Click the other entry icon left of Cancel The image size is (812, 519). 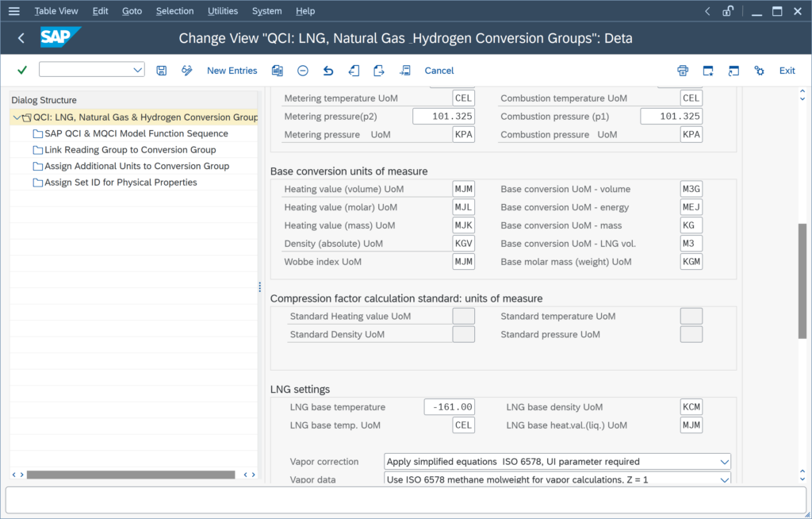[x=405, y=71]
